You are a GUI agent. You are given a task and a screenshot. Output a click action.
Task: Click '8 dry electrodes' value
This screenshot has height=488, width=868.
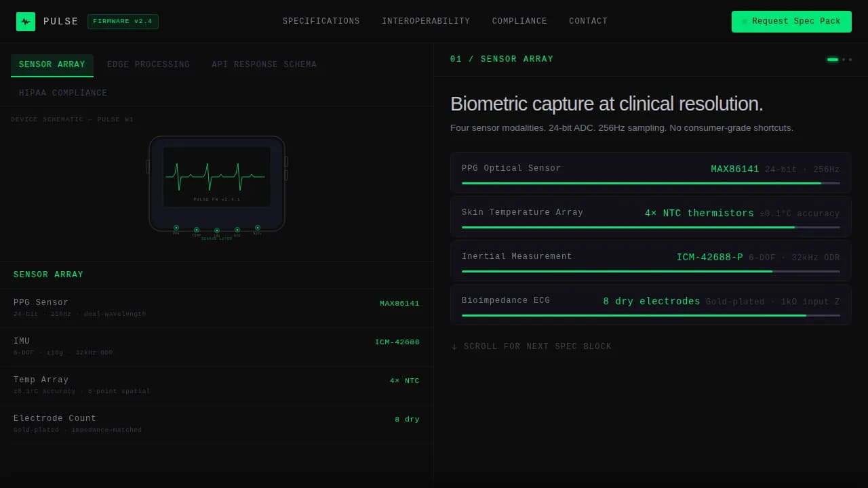(652, 302)
